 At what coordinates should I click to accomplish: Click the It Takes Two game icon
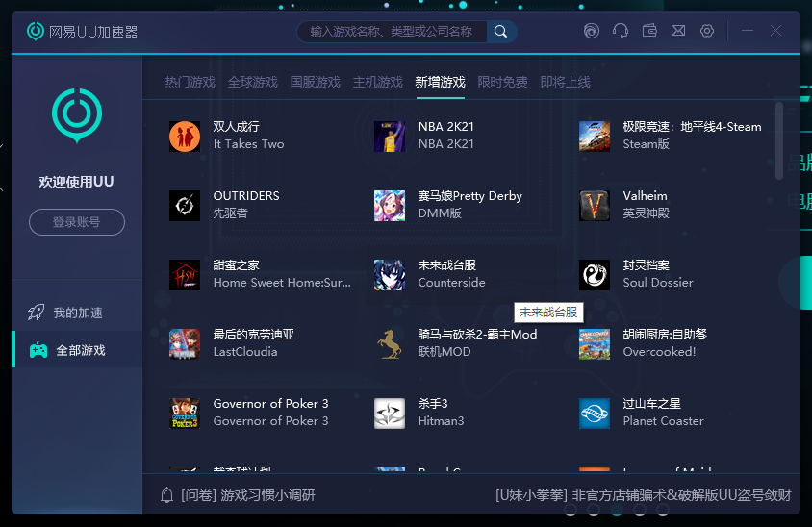185,137
